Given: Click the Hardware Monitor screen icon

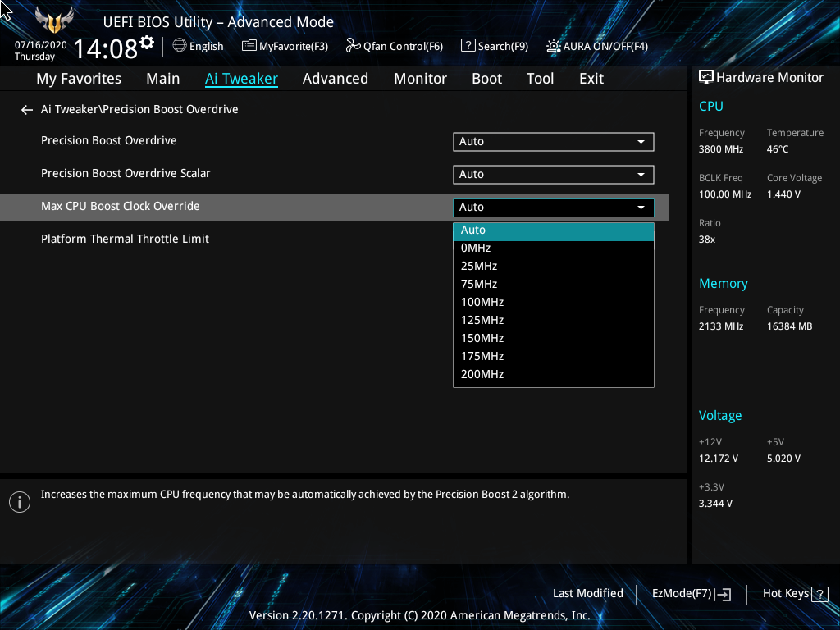Looking at the screenshot, I should (706, 78).
